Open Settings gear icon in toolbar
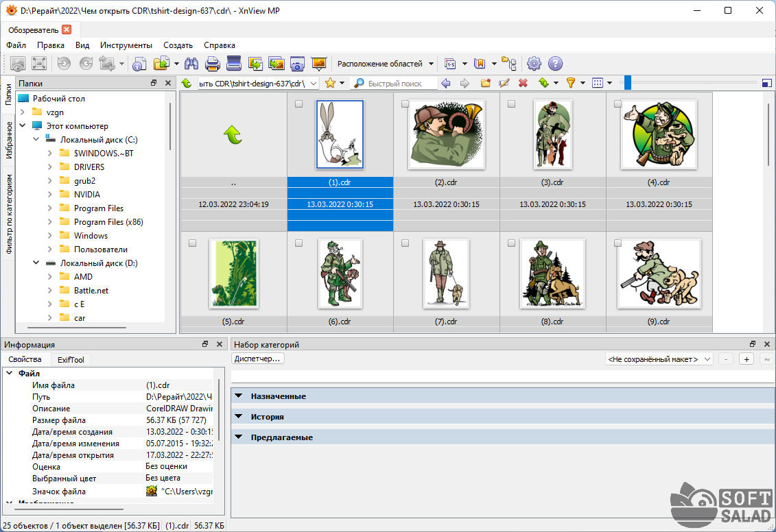This screenshot has width=776, height=532. pyautogui.click(x=534, y=63)
